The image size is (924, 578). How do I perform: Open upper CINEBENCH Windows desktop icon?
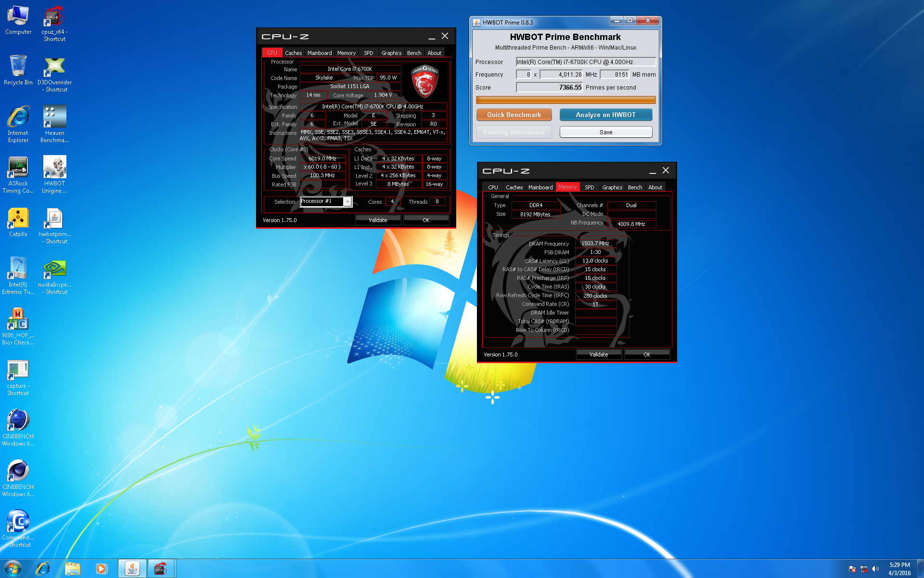[18, 428]
